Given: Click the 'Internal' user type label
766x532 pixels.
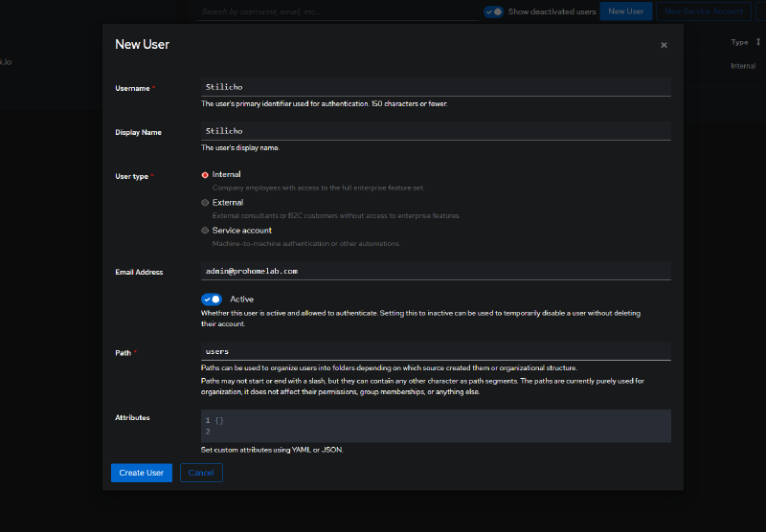Looking at the screenshot, I should 226,175.
